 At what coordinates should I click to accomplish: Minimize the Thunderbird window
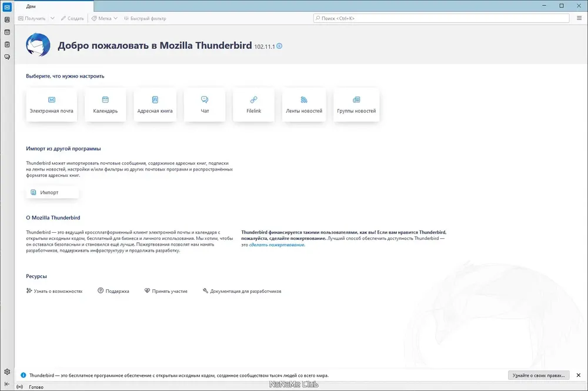tap(544, 6)
